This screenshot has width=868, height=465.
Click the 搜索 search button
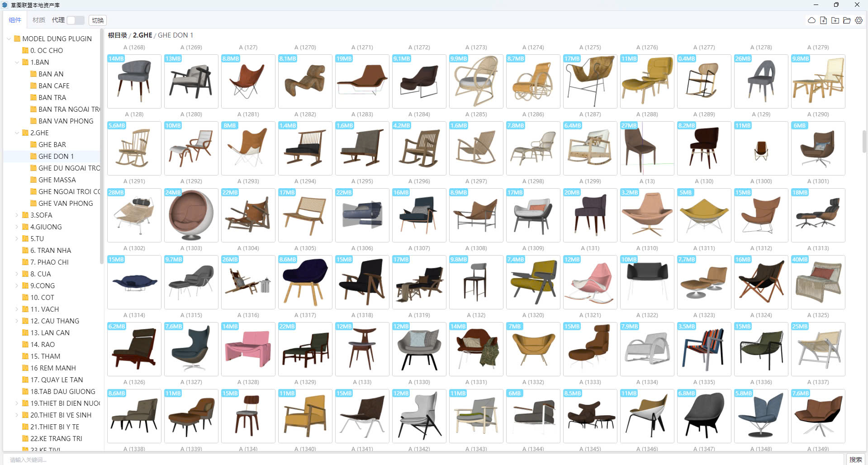click(x=855, y=460)
